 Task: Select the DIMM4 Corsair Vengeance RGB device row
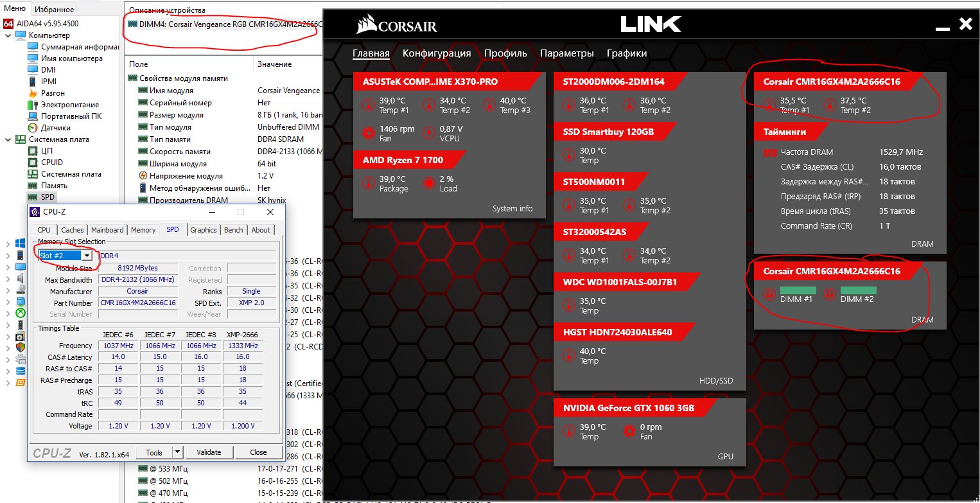(224, 24)
